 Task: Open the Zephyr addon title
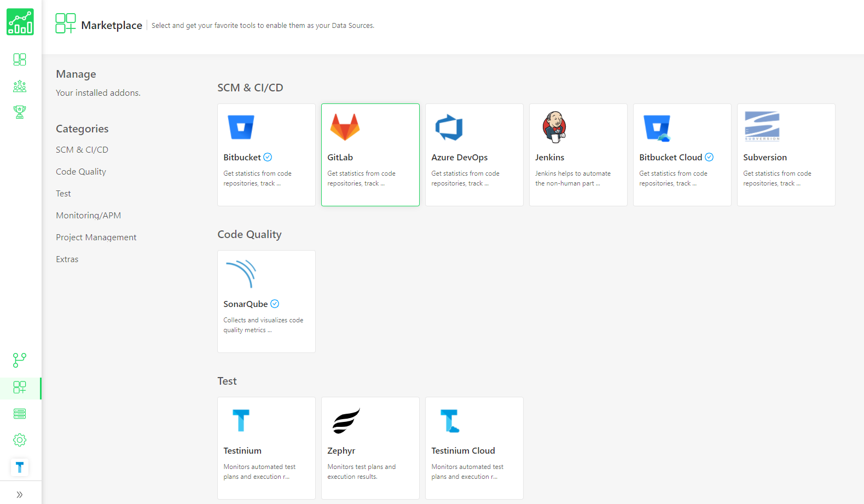point(341,450)
